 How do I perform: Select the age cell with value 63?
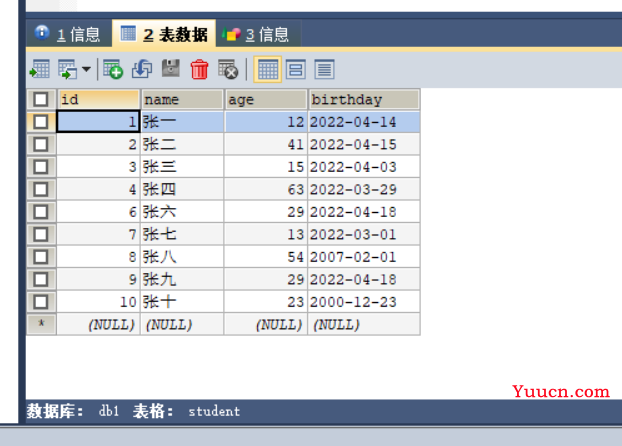coord(266,189)
